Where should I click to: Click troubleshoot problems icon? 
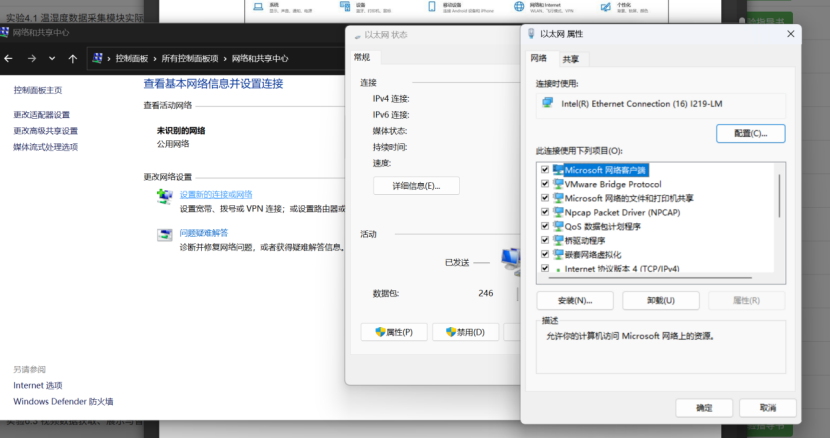click(165, 235)
